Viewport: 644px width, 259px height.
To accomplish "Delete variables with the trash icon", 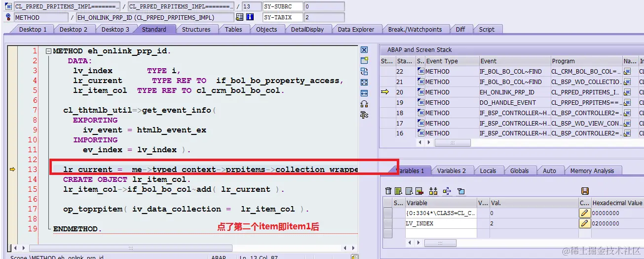I will click(x=388, y=191).
